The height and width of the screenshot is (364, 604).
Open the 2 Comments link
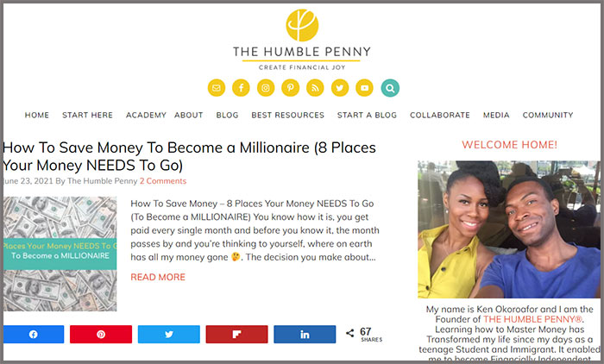pos(163,181)
